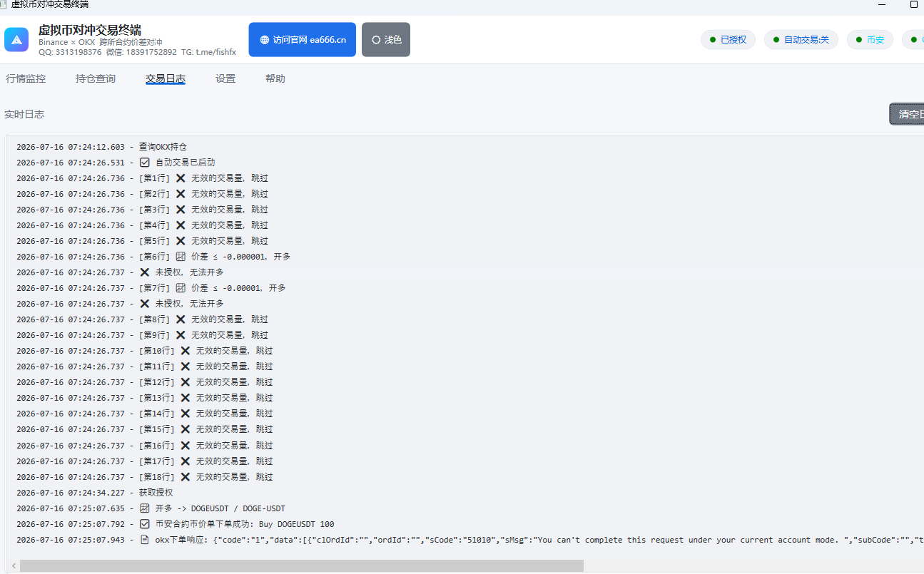Click the horizontal scrollbar under the log
Viewport: 924px width, 574px height.
pyautogui.click(x=302, y=565)
